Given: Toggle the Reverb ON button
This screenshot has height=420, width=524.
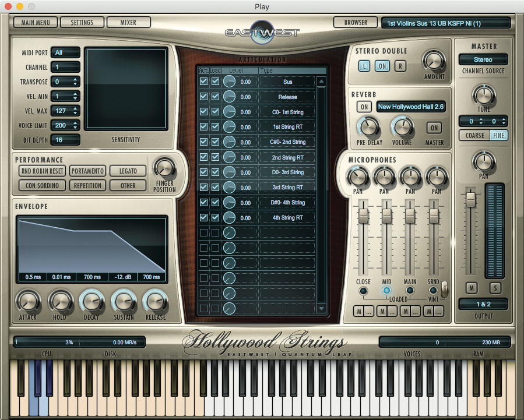Looking at the screenshot, I should pyautogui.click(x=364, y=107).
